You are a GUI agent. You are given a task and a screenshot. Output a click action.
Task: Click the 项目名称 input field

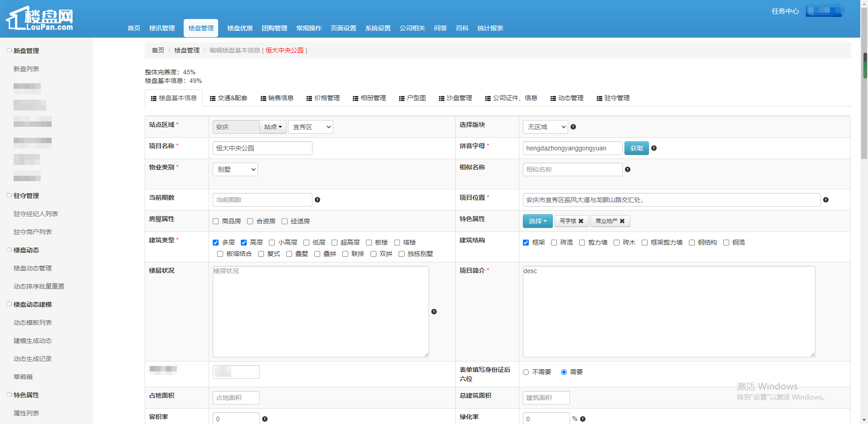[263, 148]
